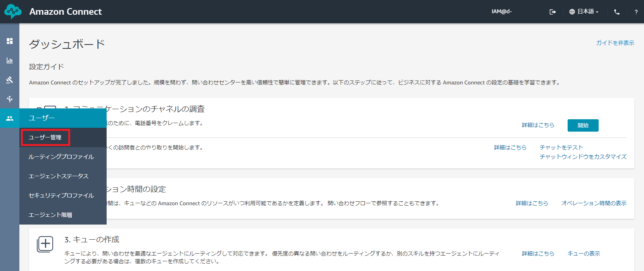Screen dimensions: 644x271
Task: Open the channels arrow sidebar icon
Action: [x=10, y=99]
